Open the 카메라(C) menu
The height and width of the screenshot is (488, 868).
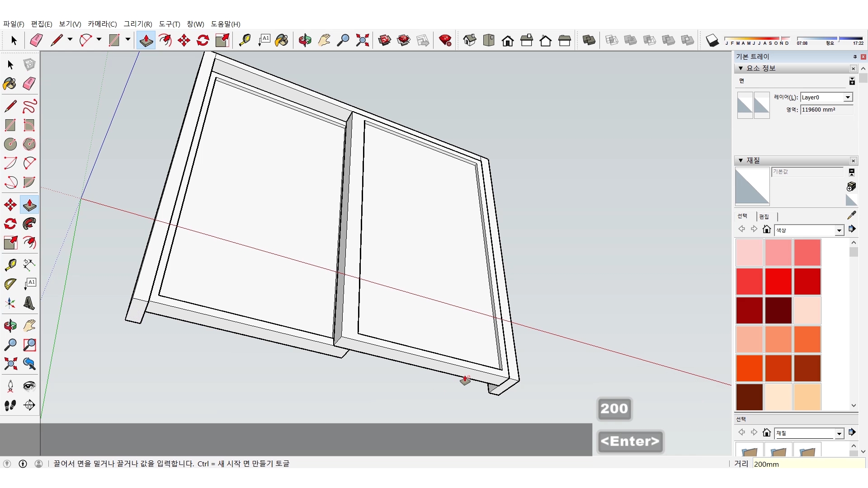[102, 24]
